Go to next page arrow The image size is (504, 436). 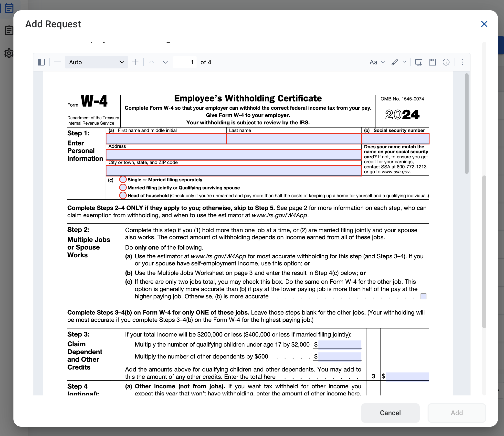pyautogui.click(x=165, y=62)
